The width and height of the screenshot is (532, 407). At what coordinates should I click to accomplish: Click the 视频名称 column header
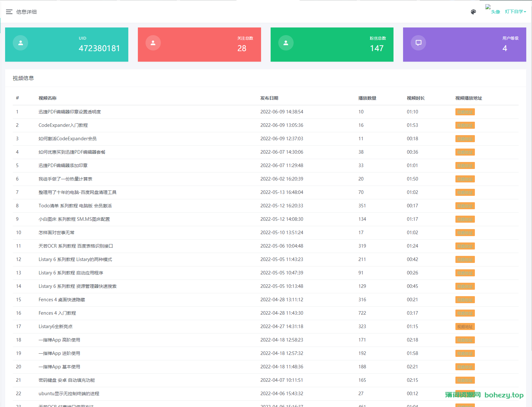coord(48,98)
